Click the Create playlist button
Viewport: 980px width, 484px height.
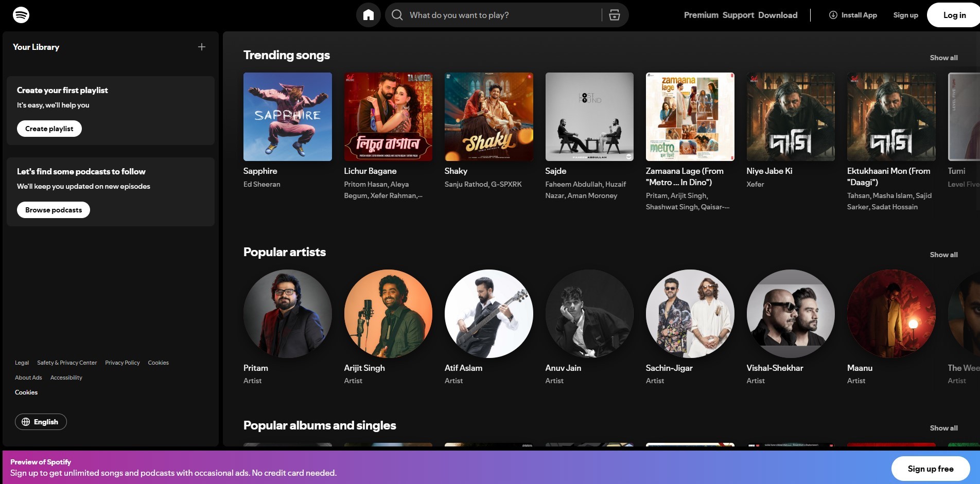coord(49,129)
